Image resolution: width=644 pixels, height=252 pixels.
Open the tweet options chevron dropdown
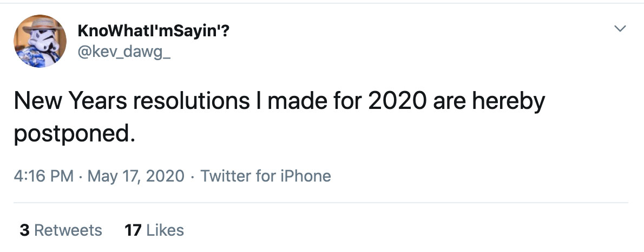click(621, 28)
